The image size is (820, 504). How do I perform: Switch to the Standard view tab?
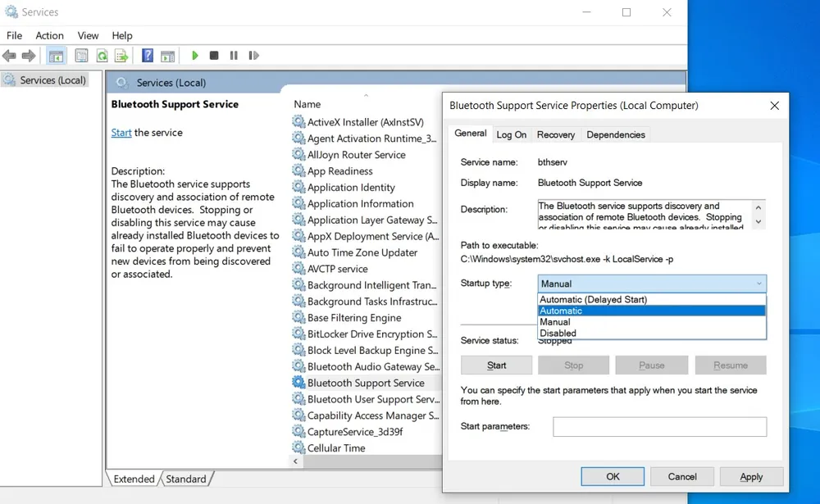186,479
